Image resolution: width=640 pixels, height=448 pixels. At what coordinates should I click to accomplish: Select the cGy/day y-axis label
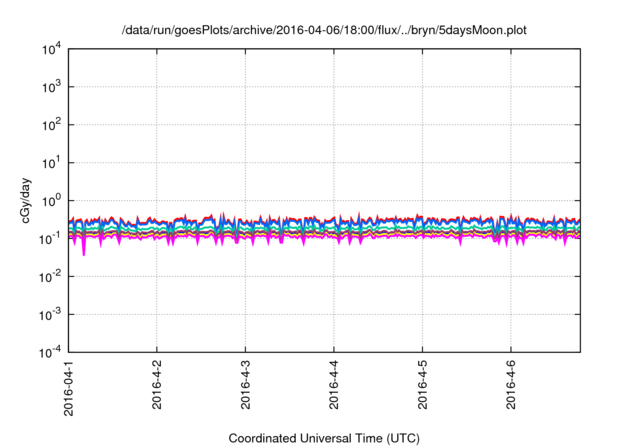click(x=25, y=200)
